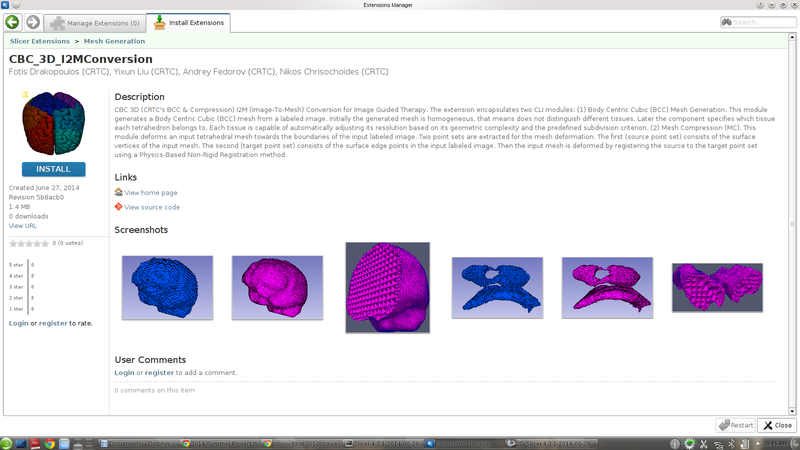Open the View home page link
Viewport: 800px width, 450px height.
point(151,193)
